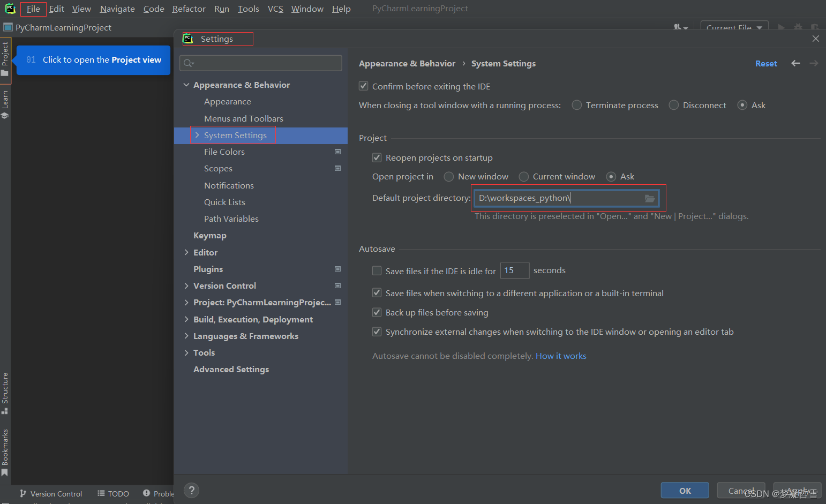Screen dimensions: 826x504
Task: Select Notifications in the settings tree
Action: tap(229, 185)
